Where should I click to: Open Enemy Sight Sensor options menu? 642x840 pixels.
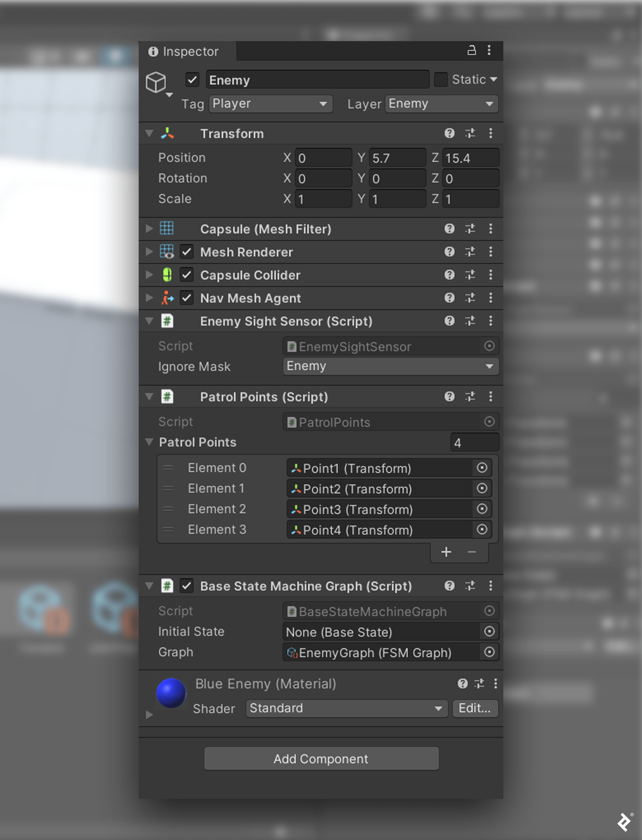tap(491, 320)
